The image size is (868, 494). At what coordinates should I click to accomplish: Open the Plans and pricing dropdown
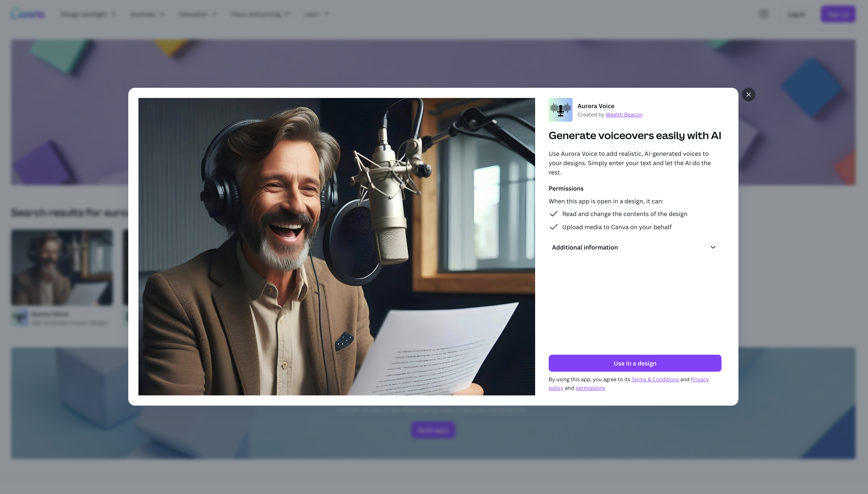260,14
